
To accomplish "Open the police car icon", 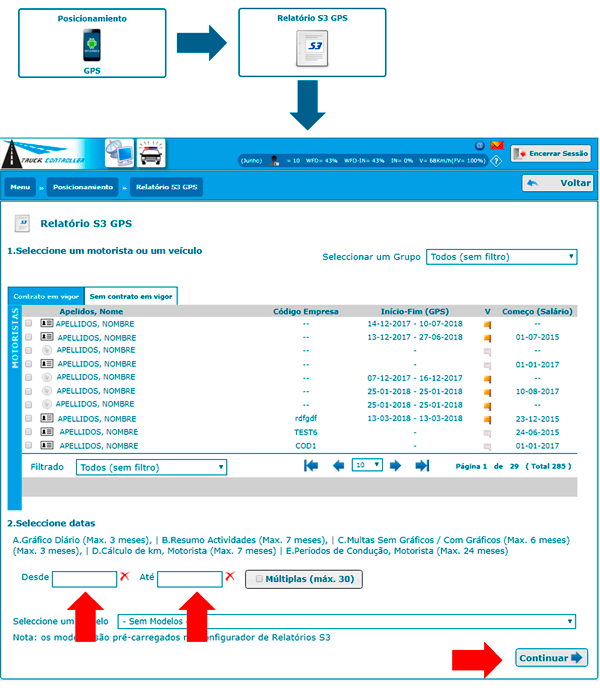I will coord(151,153).
